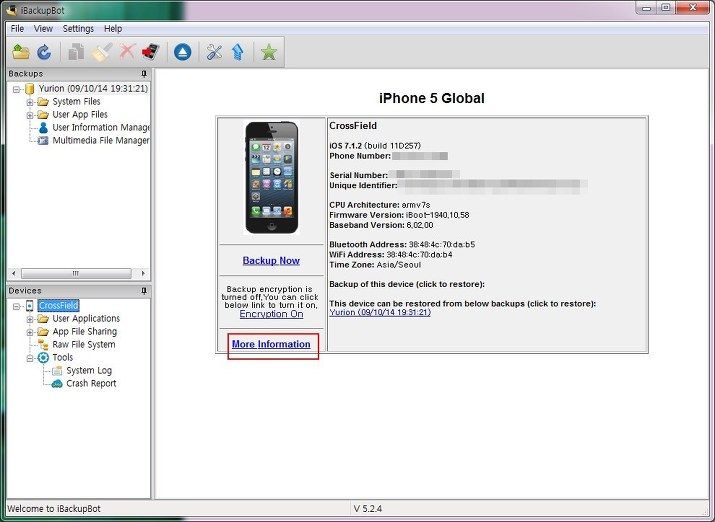Click the 'iPhone 5 Global' heading
Viewport: 715px width, 522px height.
(x=432, y=98)
